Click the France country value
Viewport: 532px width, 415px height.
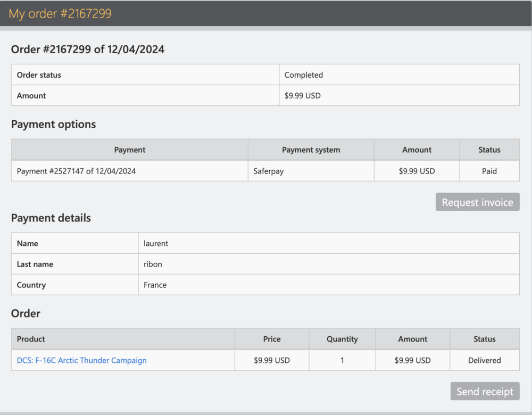155,285
